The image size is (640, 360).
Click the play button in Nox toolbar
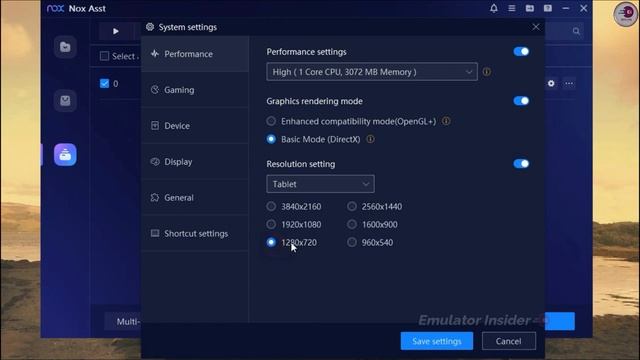coord(116,31)
